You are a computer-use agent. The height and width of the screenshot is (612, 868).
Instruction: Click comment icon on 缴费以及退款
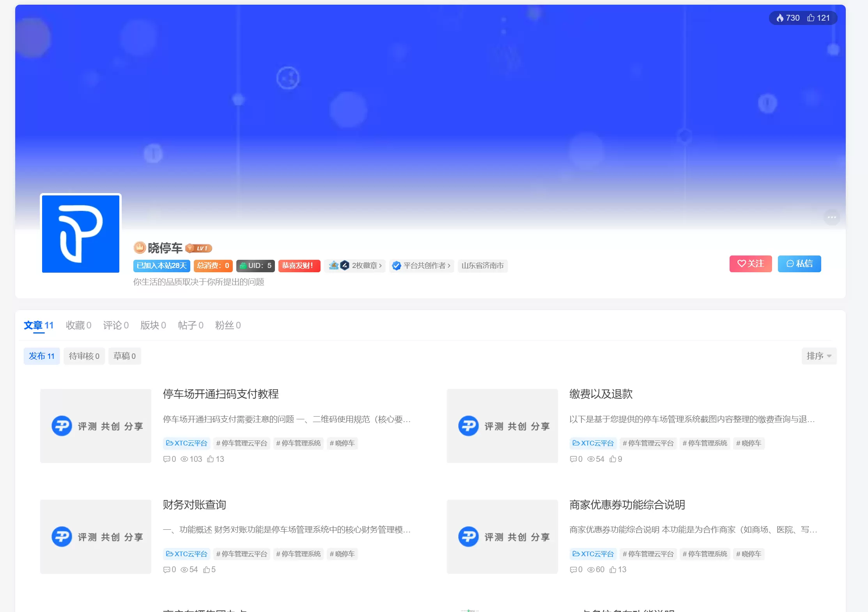click(573, 459)
